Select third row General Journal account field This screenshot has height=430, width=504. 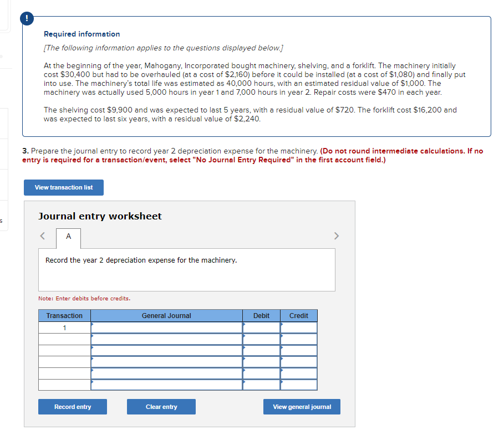tap(166, 350)
